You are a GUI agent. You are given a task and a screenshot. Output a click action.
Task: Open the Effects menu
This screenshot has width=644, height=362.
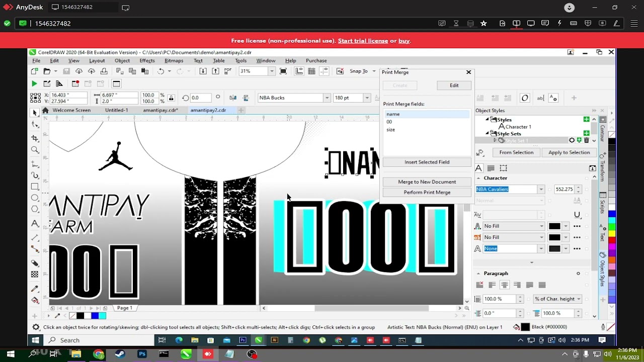[x=147, y=60]
